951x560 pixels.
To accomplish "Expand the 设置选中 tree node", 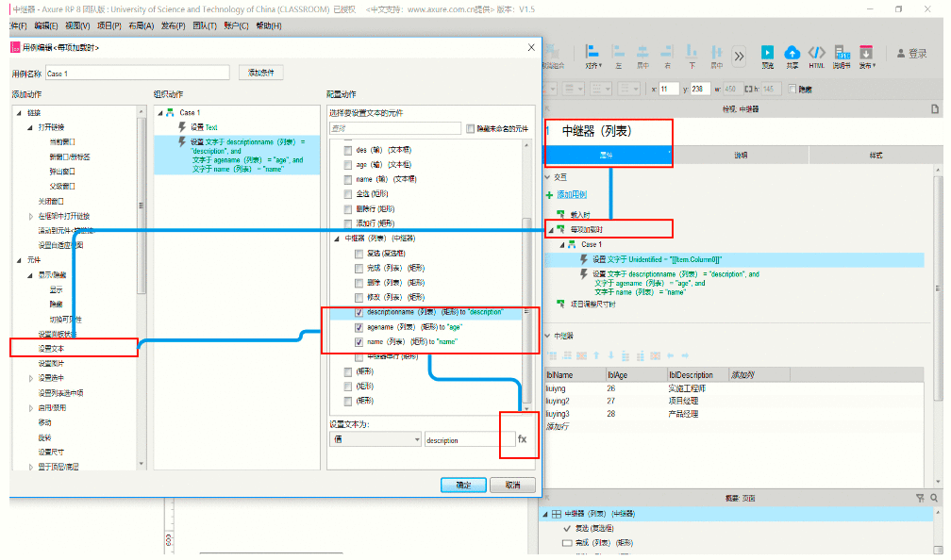I will coord(31,378).
